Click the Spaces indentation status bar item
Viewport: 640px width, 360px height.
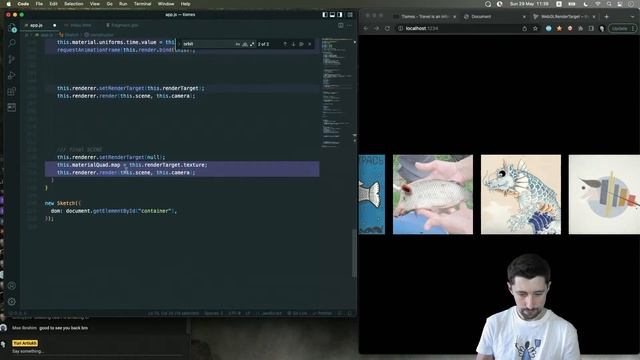[214, 313]
